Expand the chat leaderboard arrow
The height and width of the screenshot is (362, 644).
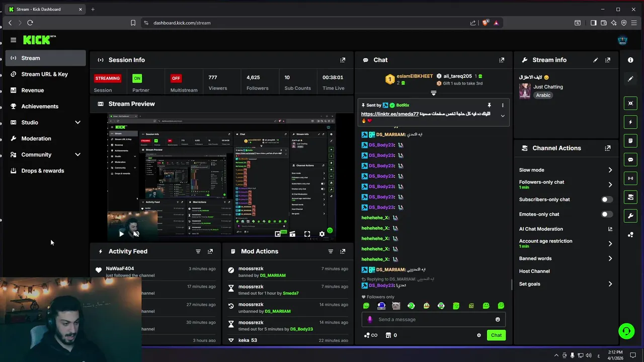433,93
